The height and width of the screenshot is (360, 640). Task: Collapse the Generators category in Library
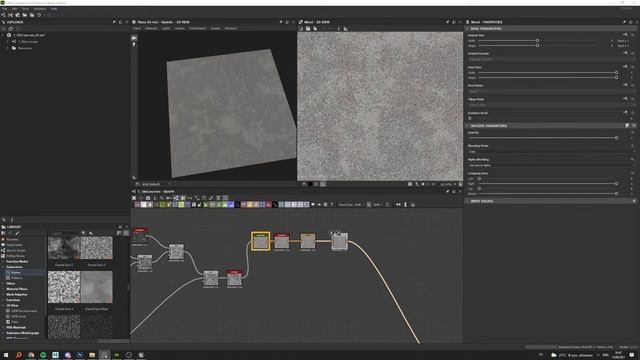pos(3,267)
